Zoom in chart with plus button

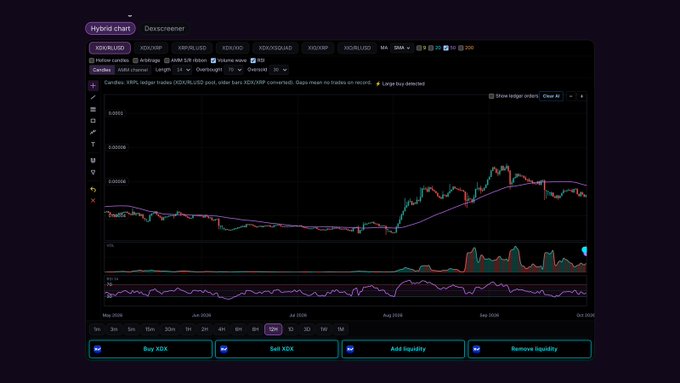tap(582, 96)
